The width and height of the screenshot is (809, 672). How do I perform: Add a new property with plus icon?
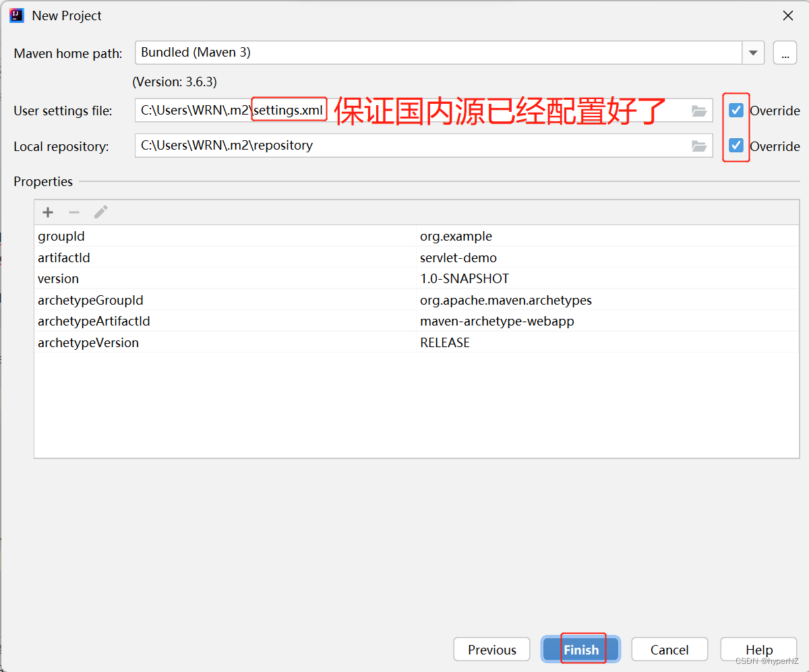pos(48,212)
